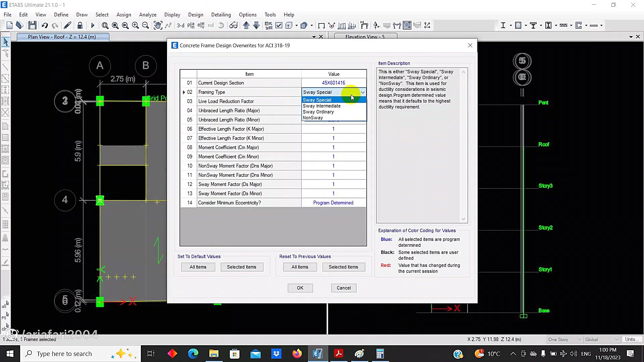Move down in list with down arrow icon
The image size is (644, 362).
coord(256,25)
